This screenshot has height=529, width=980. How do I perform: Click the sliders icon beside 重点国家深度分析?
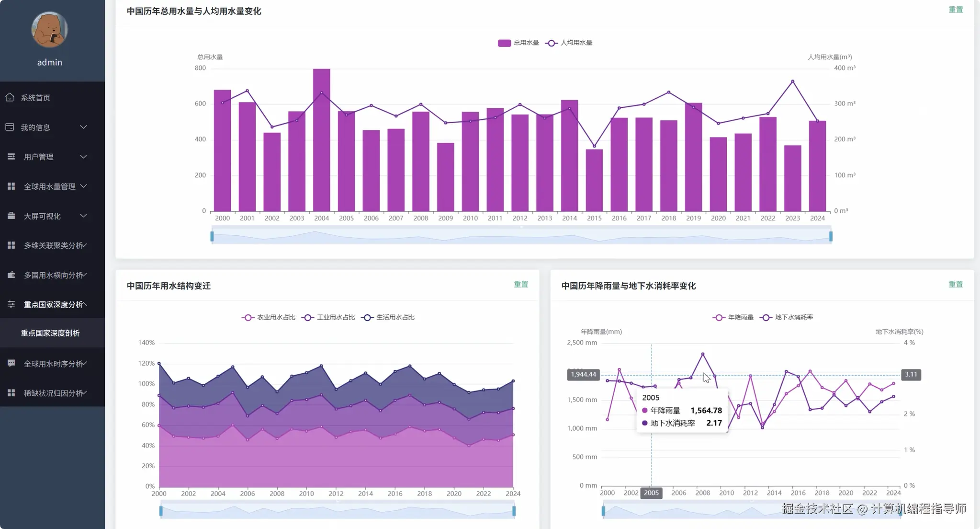pos(11,304)
